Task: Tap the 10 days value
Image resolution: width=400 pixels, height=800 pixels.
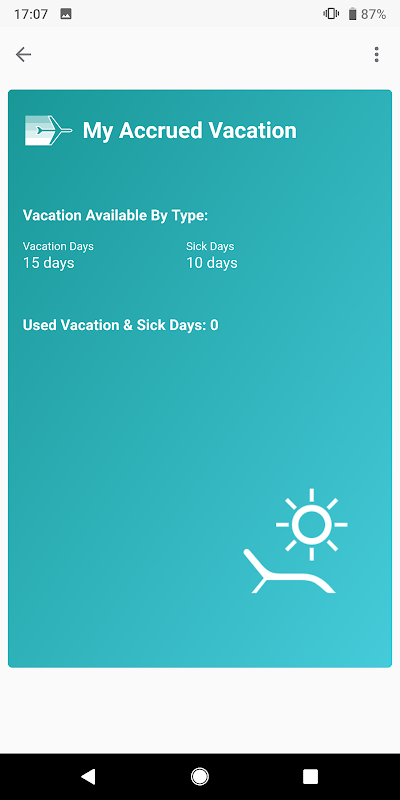Action: pyautogui.click(x=212, y=263)
